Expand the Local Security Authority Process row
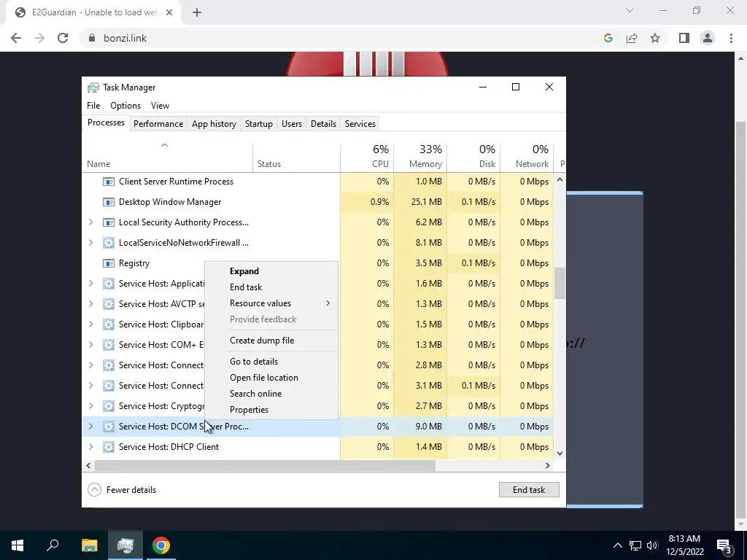This screenshot has width=747, height=560. pos(91,222)
